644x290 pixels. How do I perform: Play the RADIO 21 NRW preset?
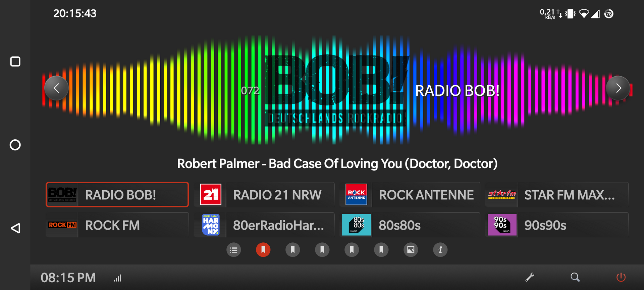(264, 195)
